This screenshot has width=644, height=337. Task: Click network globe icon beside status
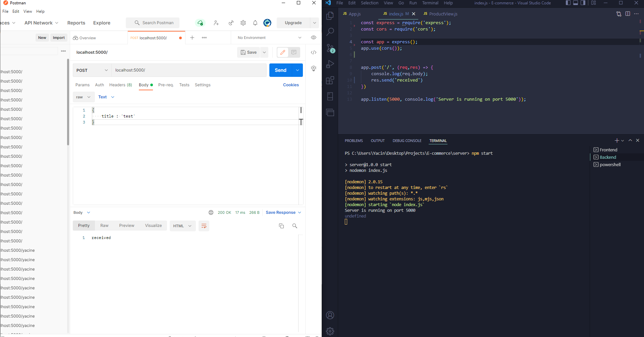click(x=211, y=212)
